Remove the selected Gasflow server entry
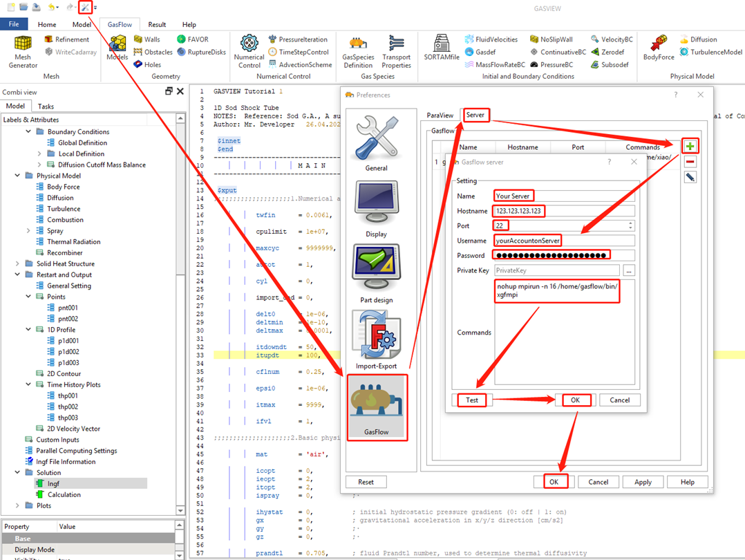Screen dimensions: 745x560 pyautogui.click(x=690, y=162)
